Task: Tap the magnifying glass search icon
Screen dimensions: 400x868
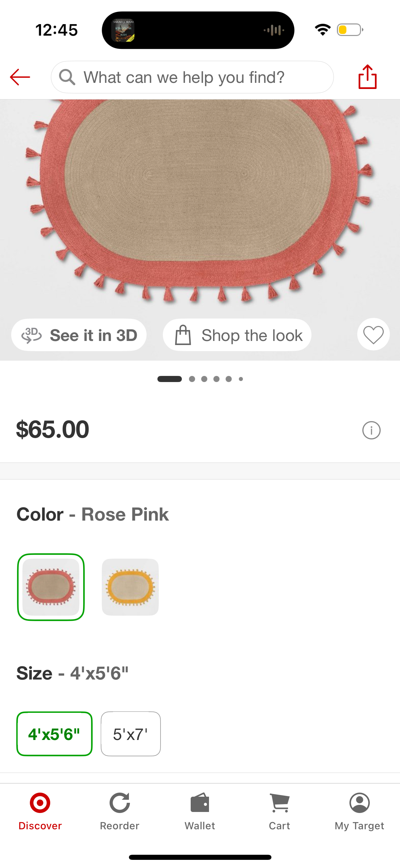Action: click(67, 77)
